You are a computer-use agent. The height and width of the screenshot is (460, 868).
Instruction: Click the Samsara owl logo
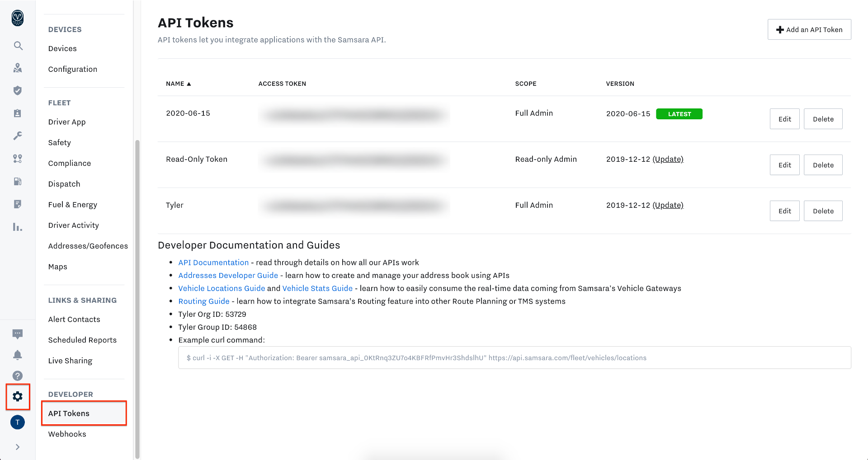pyautogui.click(x=18, y=18)
